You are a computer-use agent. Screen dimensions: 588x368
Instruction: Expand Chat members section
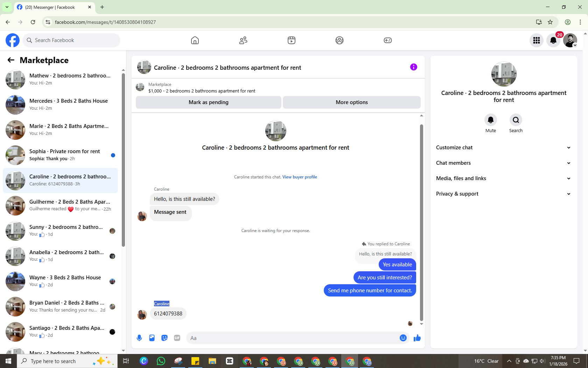504,163
